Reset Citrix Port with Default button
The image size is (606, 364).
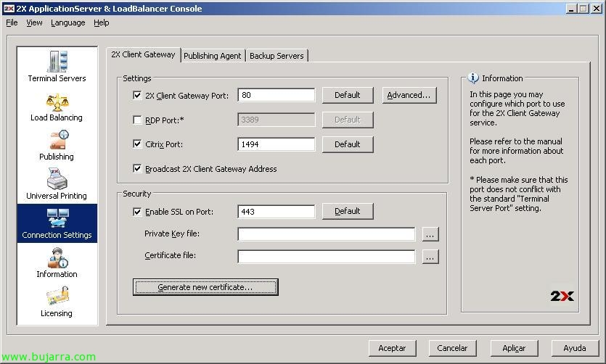[348, 144]
